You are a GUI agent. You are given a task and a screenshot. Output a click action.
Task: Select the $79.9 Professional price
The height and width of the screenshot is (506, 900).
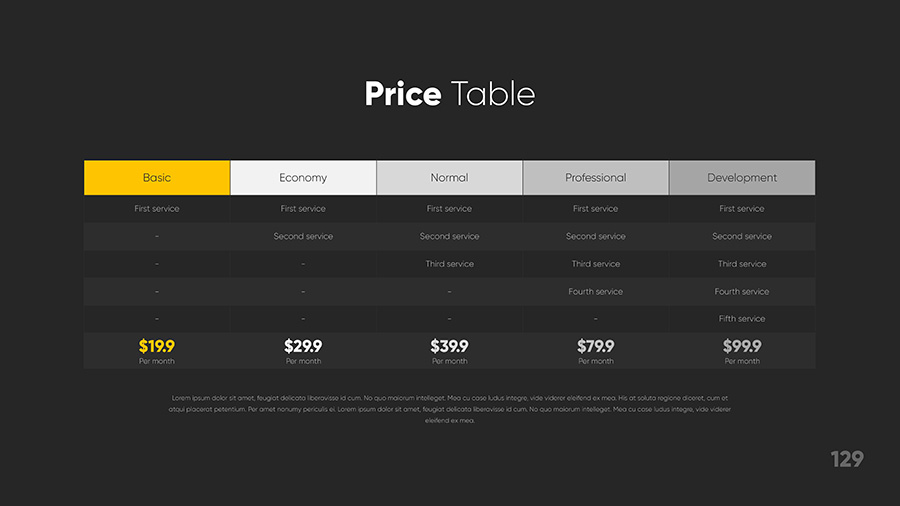coord(595,346)
